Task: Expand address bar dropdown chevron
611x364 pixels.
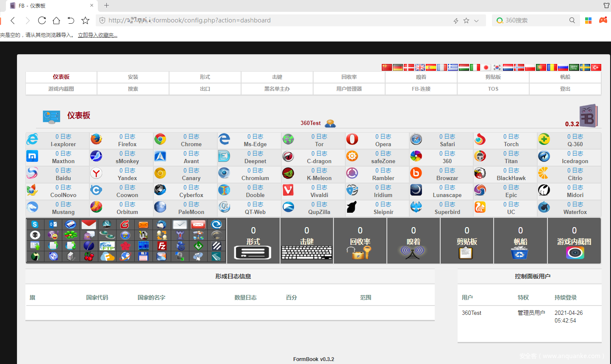Action: (x=477, y=20)
